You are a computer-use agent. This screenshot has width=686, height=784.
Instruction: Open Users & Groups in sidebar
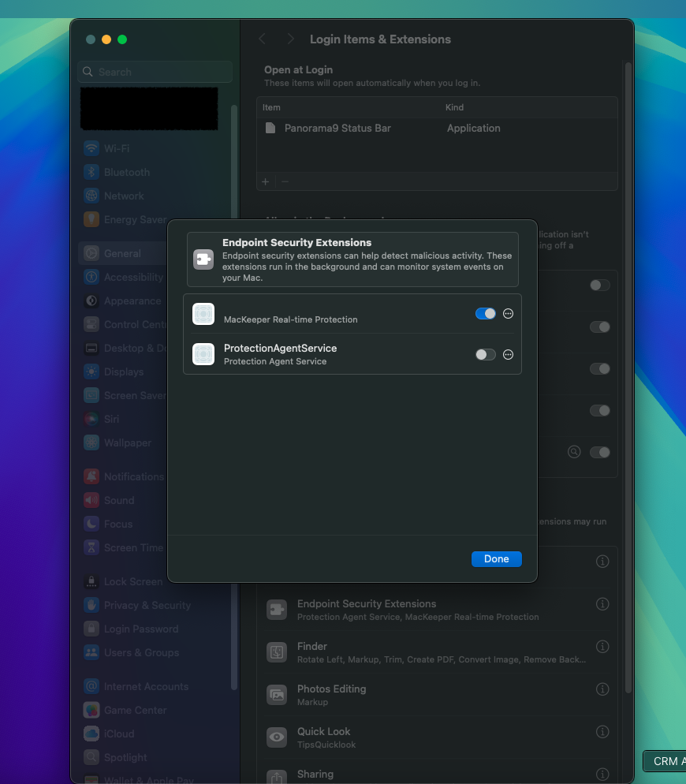[155, 653]
